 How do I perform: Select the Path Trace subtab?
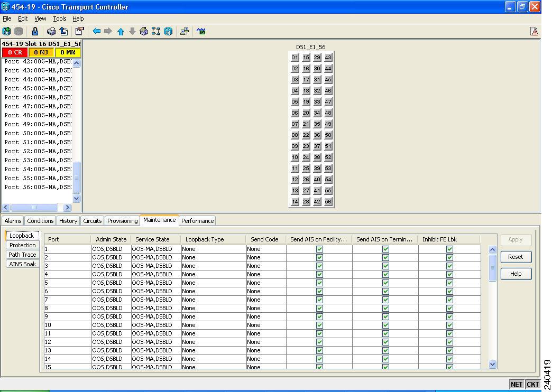[22, 255]
